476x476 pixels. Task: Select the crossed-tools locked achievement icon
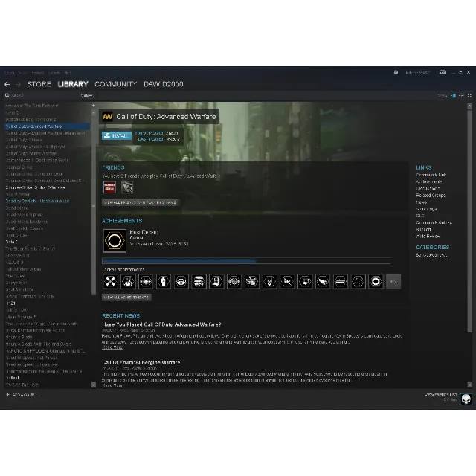point(110,281)
